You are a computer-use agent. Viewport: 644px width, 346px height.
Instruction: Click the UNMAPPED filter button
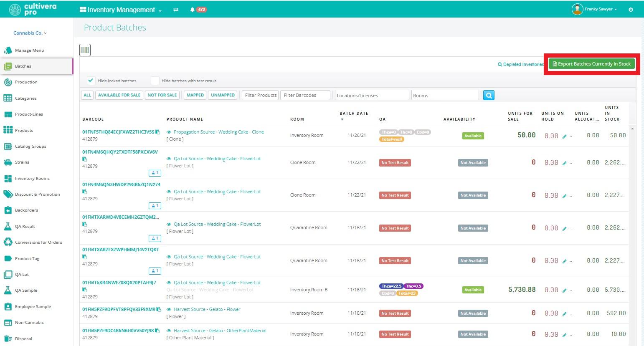pos(223,95)
